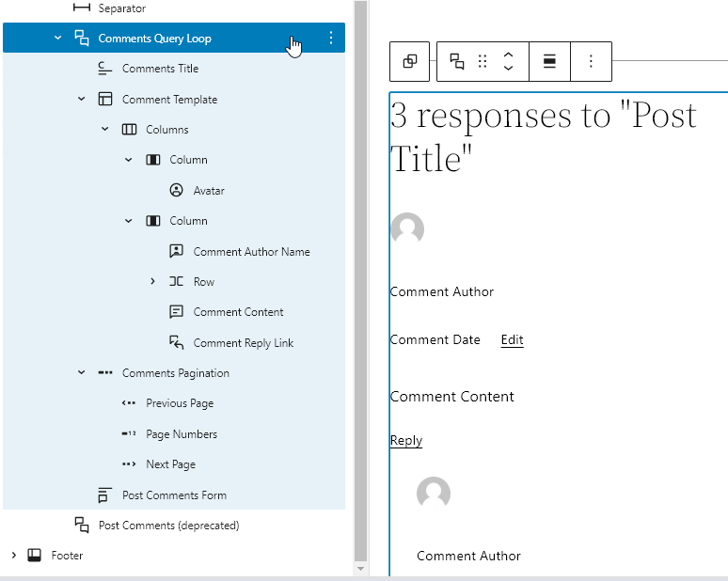The width and height of the screenshot is (728, 581).
Task: Click the Post Comments Form block icon
Action: click(104, 495)
